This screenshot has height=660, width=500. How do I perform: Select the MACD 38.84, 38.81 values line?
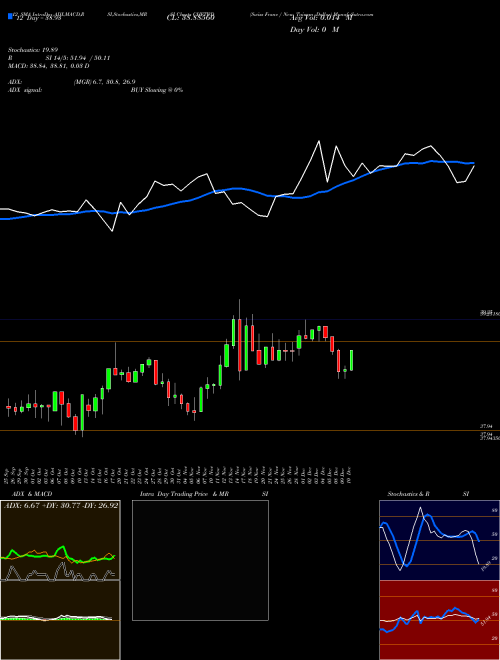point(49,66)
